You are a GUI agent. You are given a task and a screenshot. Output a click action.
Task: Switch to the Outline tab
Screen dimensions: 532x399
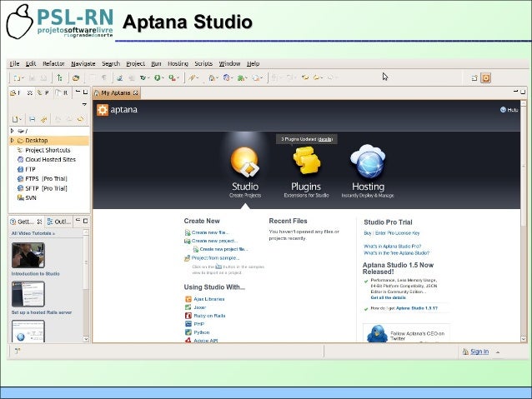click(58, 222)
